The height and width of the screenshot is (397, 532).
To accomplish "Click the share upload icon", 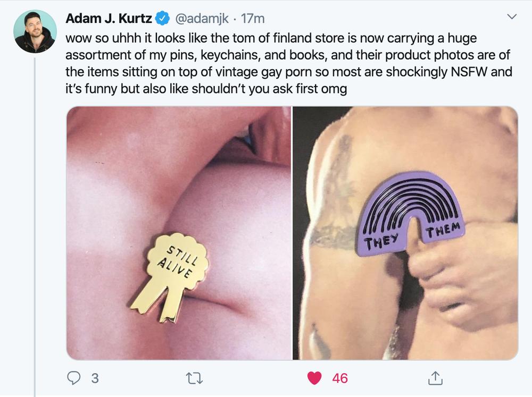I will tap(435, 378).
